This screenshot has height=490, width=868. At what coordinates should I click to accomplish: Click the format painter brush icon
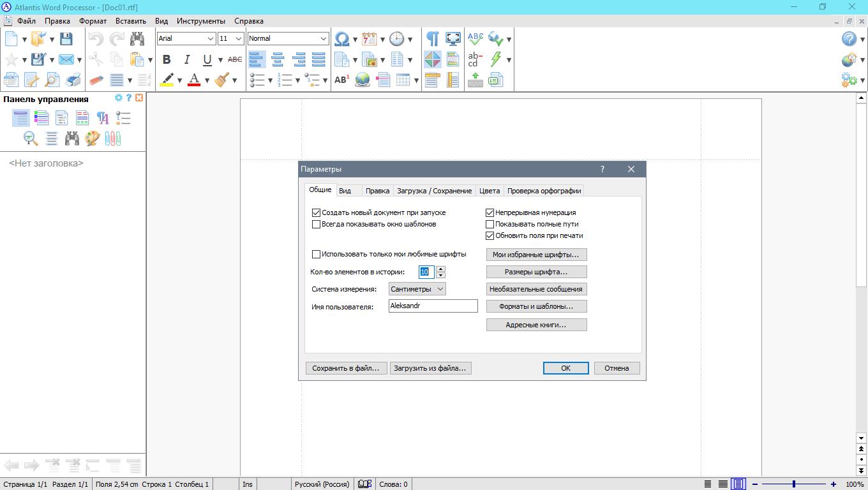[x=222, y=80]
